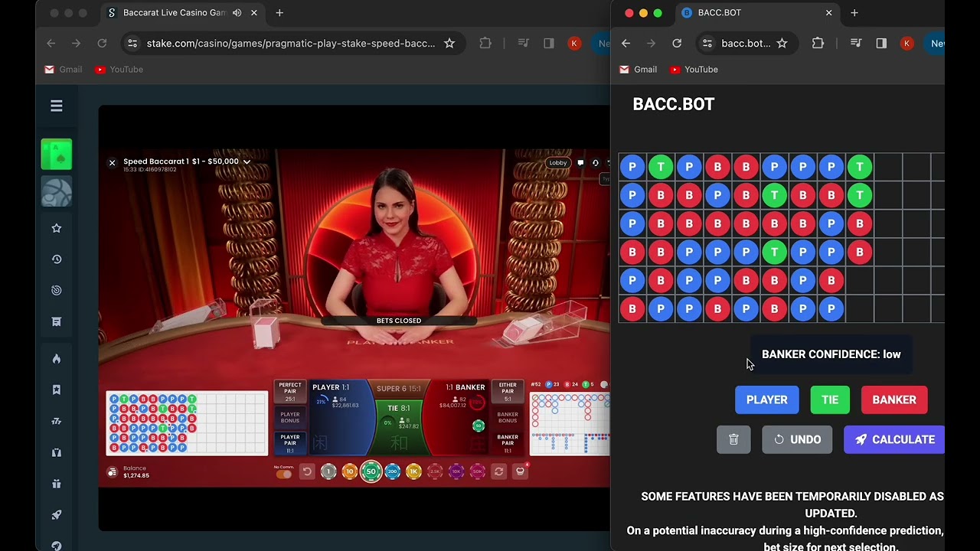Bet on Banker Pair 11:1
980x551 pixels.
click(508, 442)
